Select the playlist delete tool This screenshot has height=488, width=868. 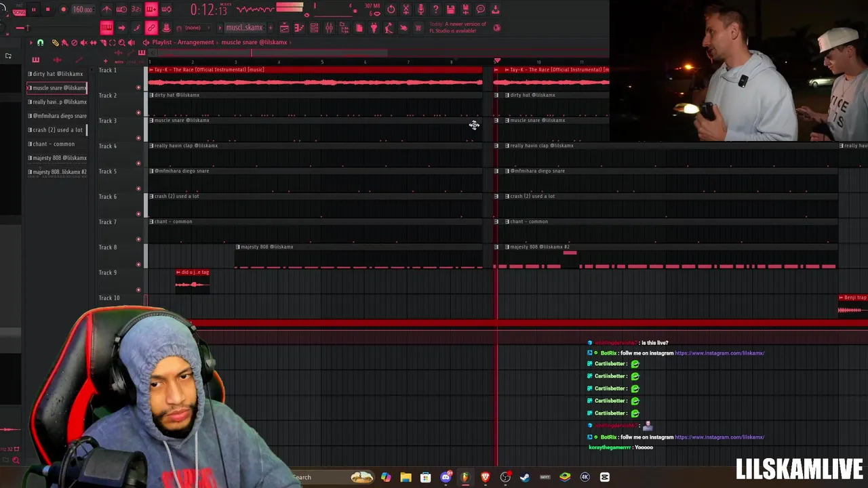tap(74, 42)
